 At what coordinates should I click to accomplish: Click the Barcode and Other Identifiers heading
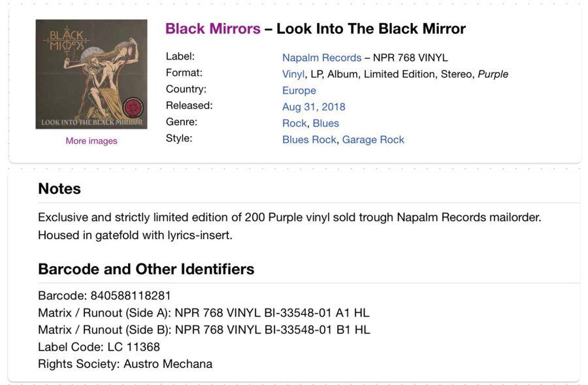(x=146, y=269)
